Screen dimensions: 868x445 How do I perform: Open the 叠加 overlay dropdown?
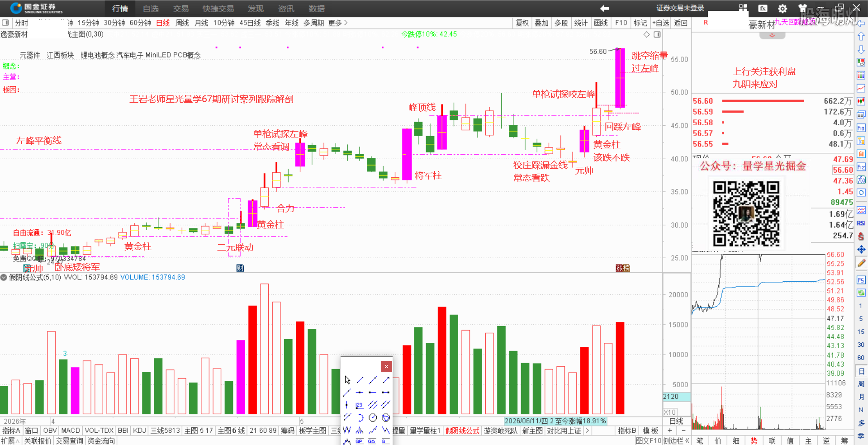tap(541, 23)
